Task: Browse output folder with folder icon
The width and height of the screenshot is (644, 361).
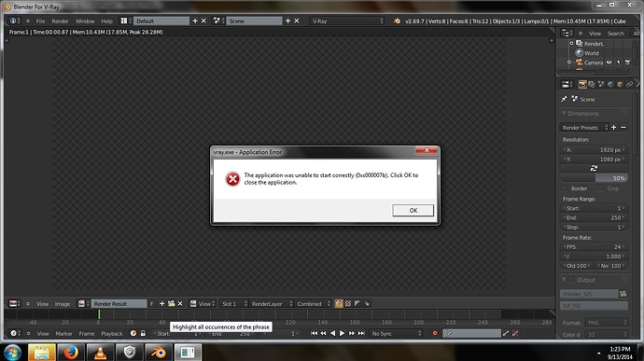Action: coord(623,294)
